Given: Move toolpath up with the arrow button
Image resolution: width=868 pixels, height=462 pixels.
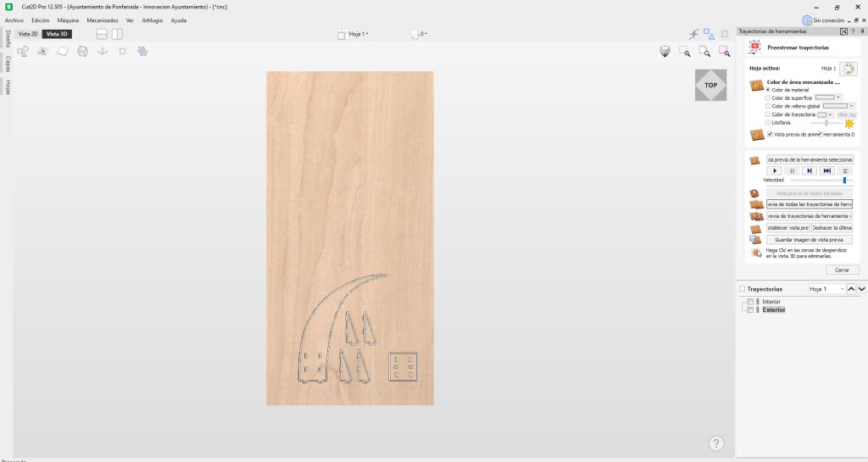Looking at the screenshot, I should pyautogui.click(x=851, y=289).
